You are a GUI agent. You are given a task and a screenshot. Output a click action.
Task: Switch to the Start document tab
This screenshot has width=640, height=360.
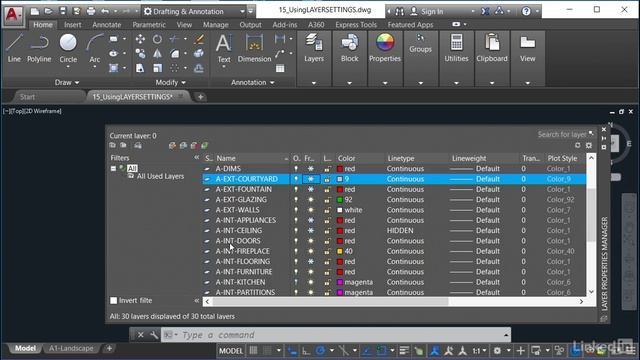point(27,97)
